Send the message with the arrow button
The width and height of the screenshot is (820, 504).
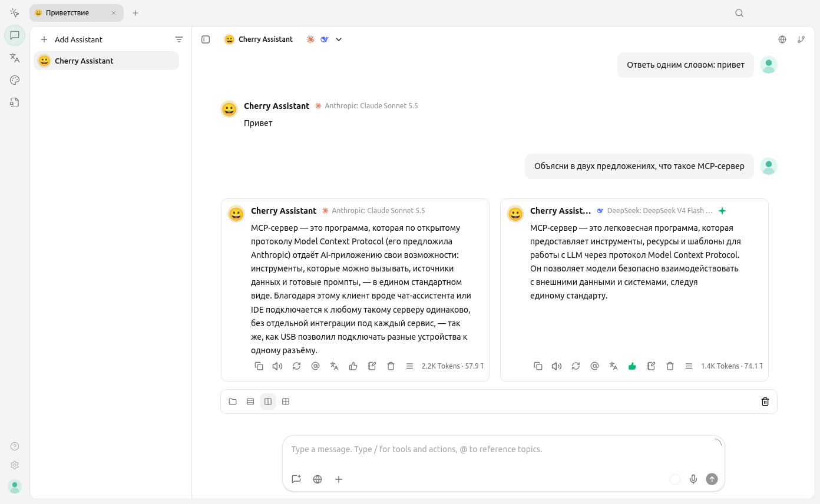[712, 479]
